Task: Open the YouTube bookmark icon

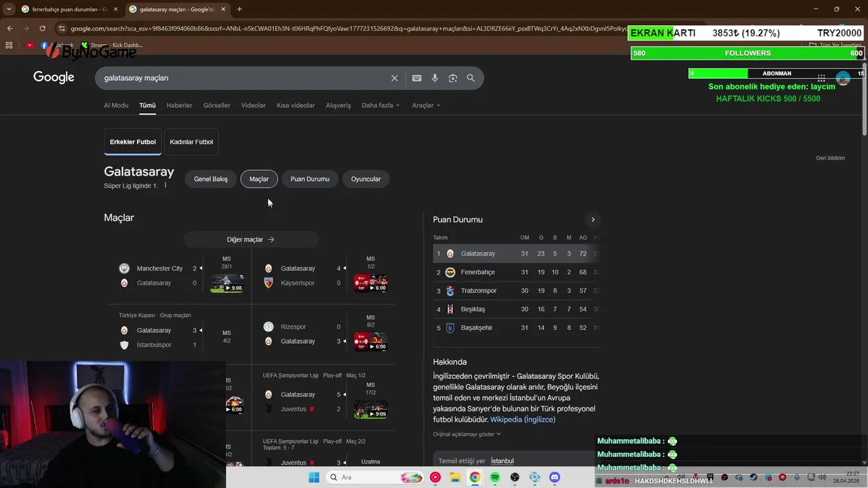Action: coord(30,45)
